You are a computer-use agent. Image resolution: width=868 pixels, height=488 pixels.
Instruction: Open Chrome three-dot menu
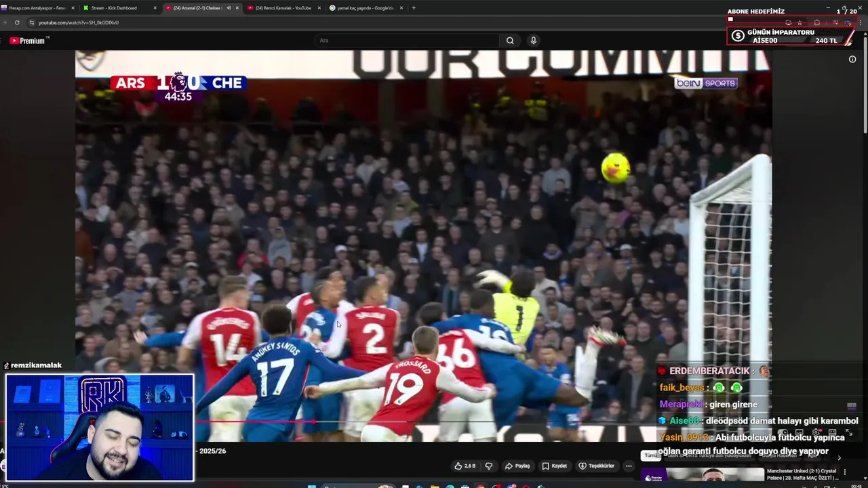tap(860, 22)
